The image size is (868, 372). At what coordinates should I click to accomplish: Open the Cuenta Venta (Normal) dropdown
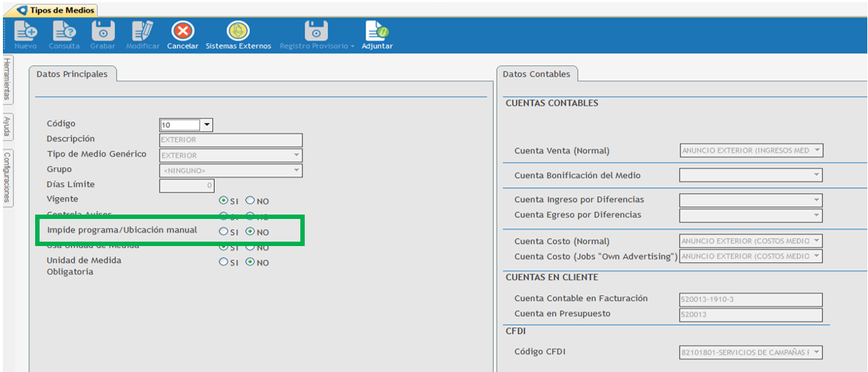tap(817, 151)
